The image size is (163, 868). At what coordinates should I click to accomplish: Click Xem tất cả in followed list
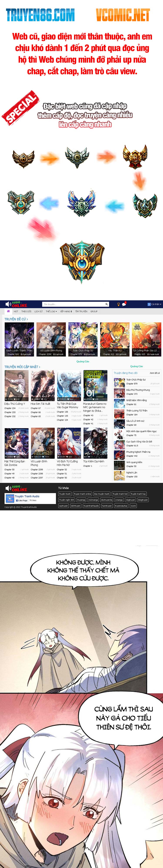click(x=155, y=373)
